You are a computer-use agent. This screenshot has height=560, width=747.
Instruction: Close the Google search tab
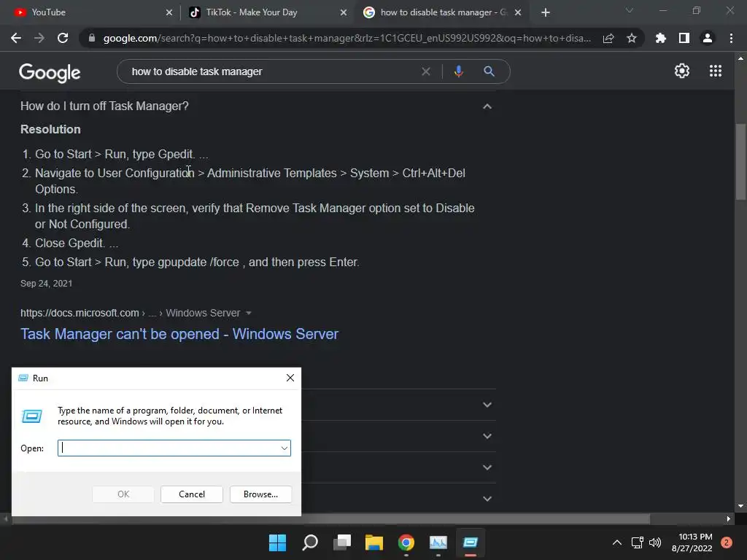point(518,12)
